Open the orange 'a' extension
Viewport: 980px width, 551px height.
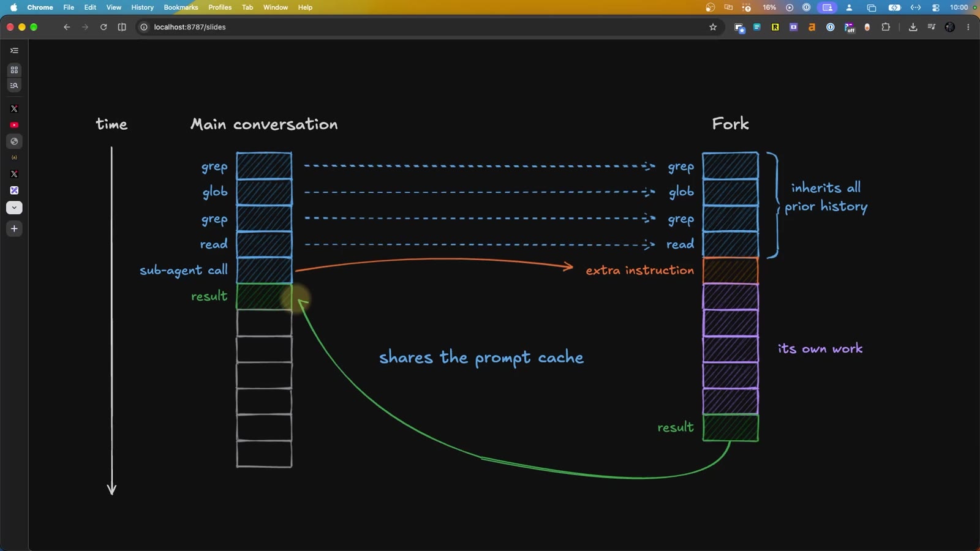[x=812, y=27]
